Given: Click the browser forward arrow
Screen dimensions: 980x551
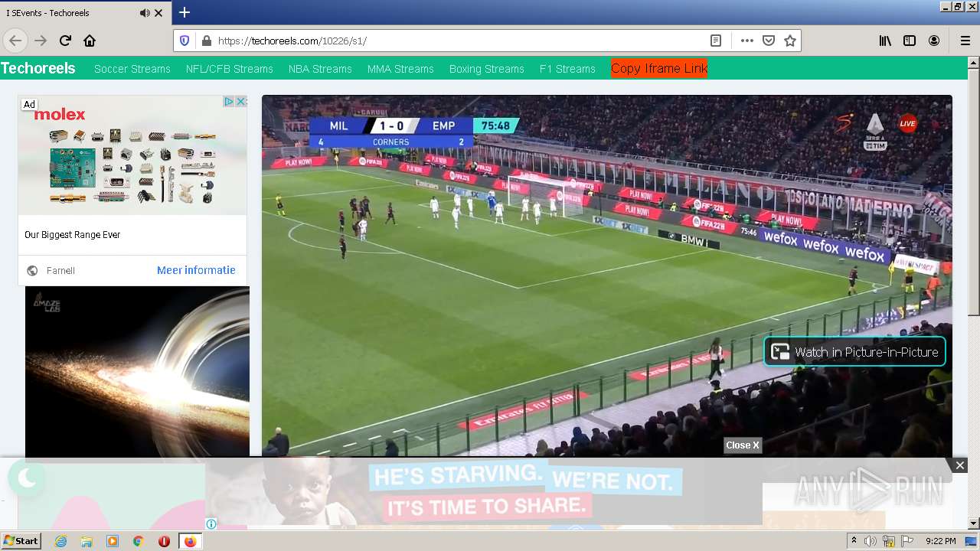Looking at the screenshot, I should (x=41, y=41).
